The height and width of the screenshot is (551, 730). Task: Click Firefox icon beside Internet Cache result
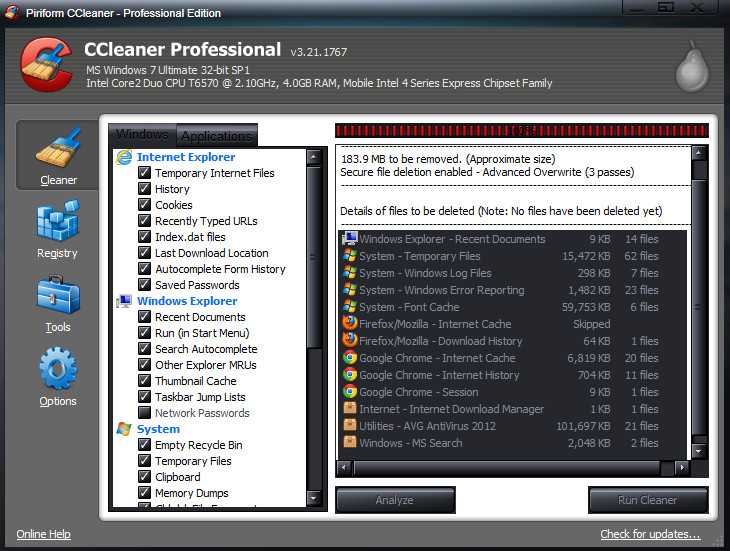[350, 323]
